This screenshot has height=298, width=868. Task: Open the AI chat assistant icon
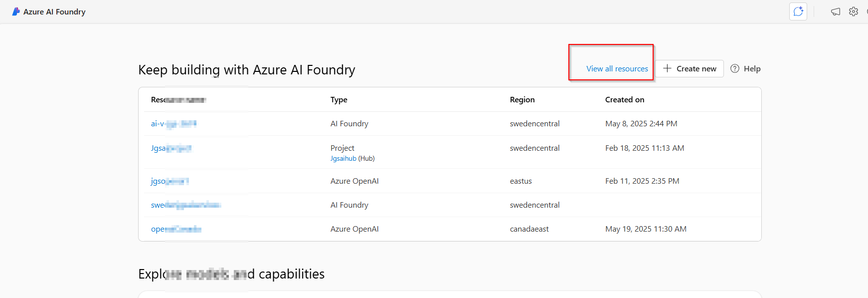coord(798,11)
